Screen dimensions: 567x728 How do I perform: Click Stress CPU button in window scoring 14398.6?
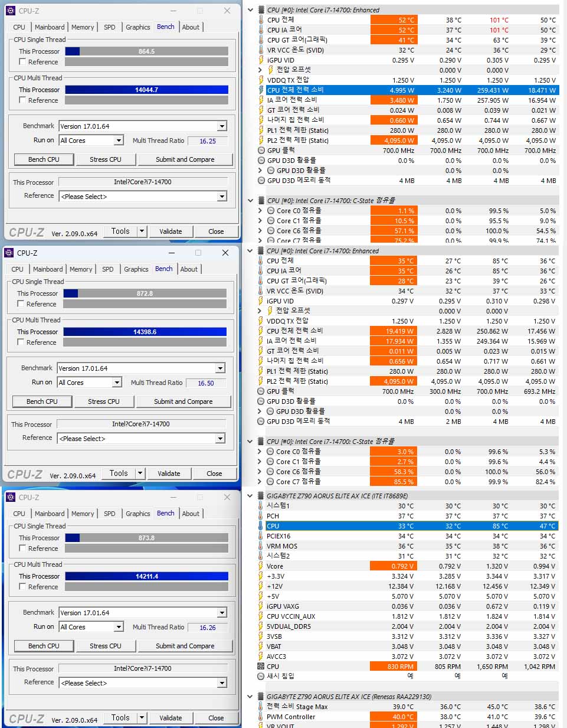pyautogui.click(x=104, y=401)
